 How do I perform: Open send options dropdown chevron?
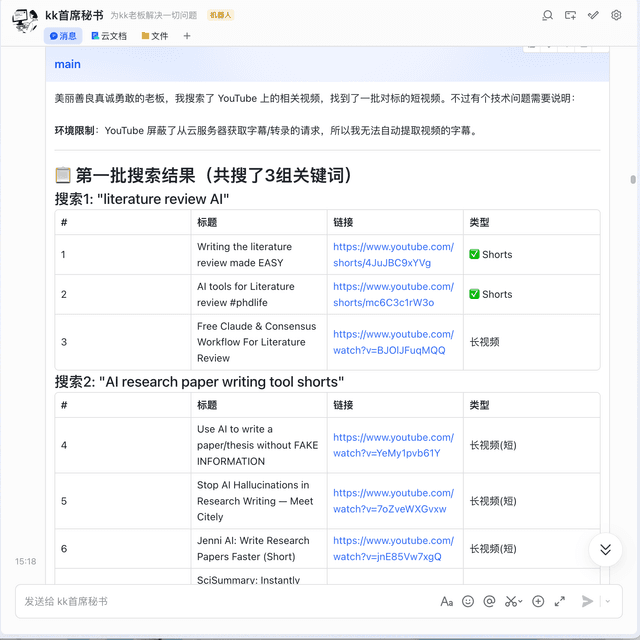(608, 601)
